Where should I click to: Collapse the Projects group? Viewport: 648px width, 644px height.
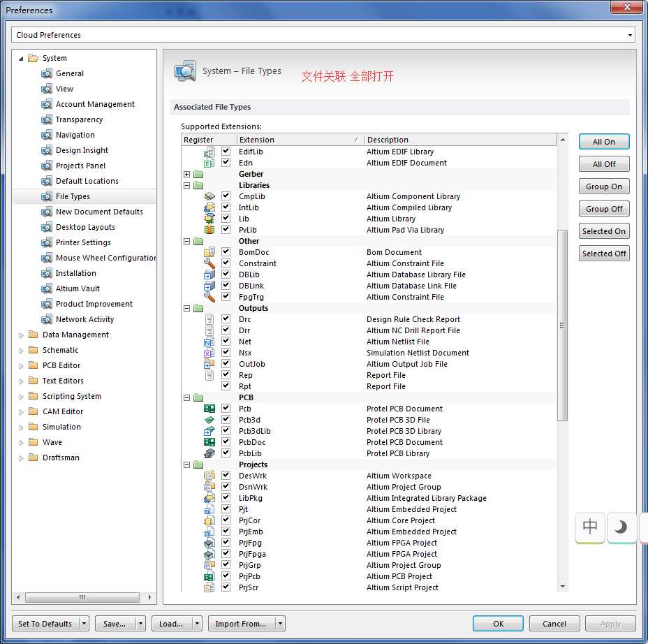click(187, 464)
